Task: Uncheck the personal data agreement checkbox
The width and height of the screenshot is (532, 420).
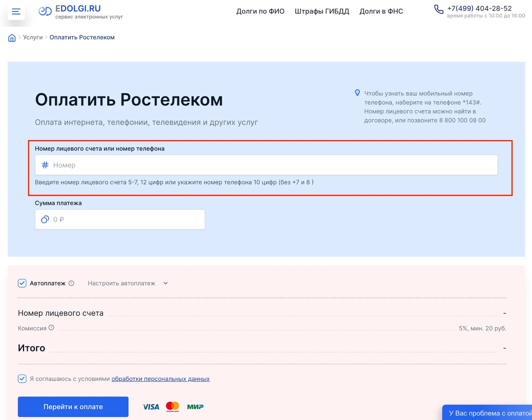Action: (x=22, y=379)
